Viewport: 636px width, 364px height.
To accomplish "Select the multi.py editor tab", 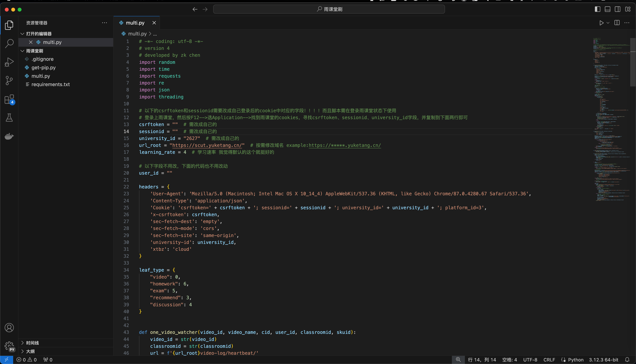I will 135,23.
